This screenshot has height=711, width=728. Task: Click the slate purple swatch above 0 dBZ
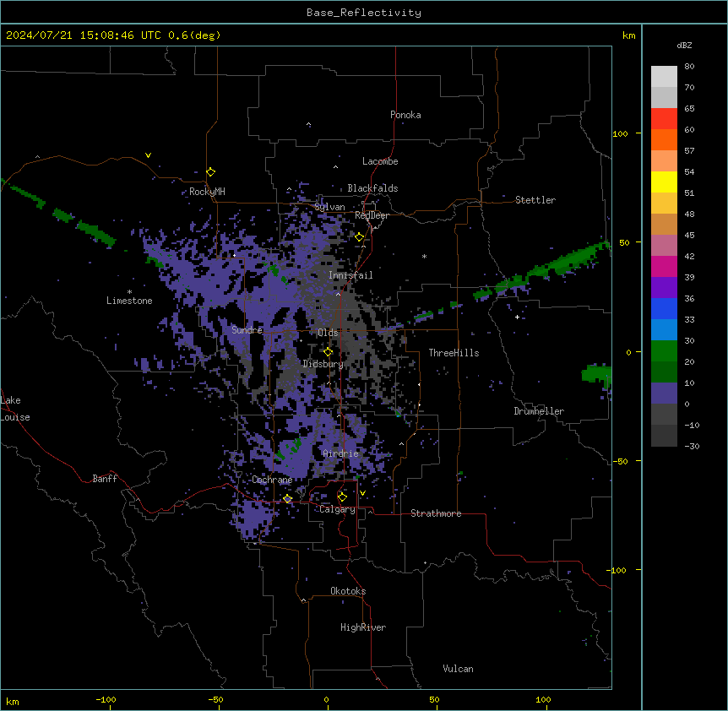pos(664,393)
